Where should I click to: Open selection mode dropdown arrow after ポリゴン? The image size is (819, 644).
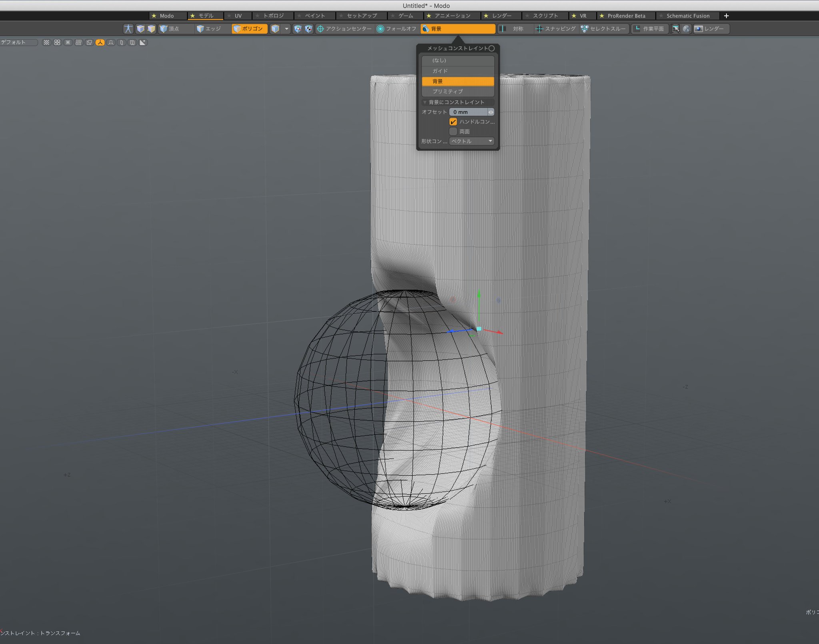[x=286, y=29]
